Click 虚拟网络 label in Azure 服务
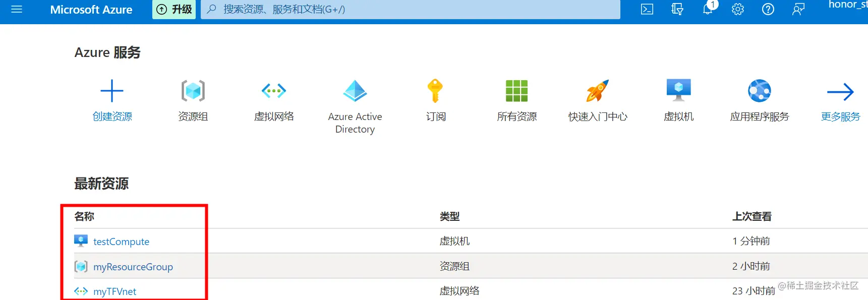The height and width of the screenshot is (300, 868). [x=274, y=116]
